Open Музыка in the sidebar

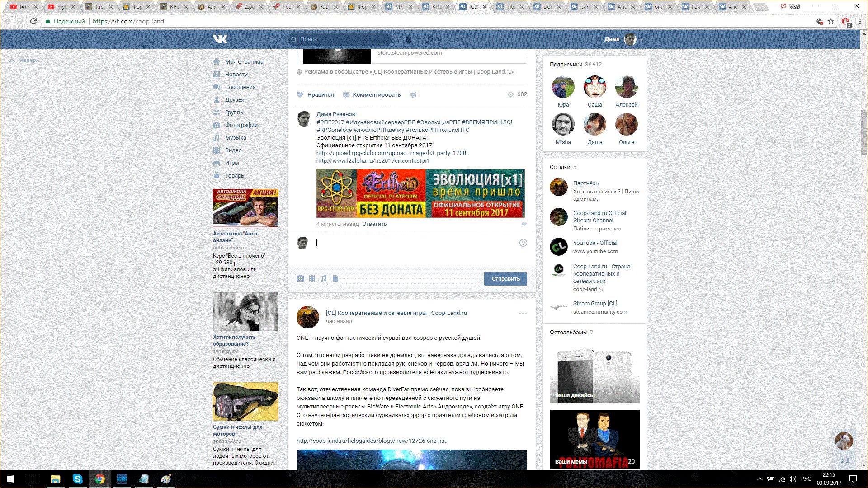[x=230, y=138]
